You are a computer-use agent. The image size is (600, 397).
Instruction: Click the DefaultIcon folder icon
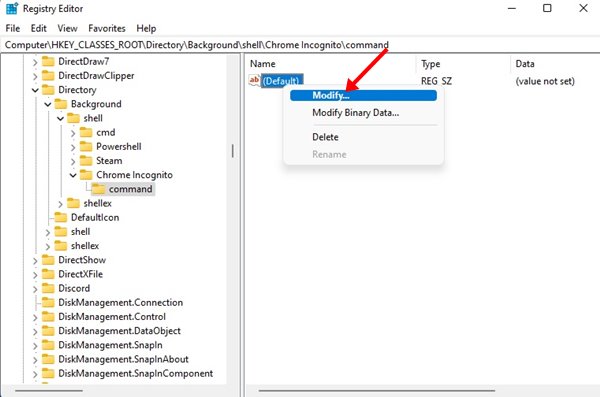(x=60, y=217)
